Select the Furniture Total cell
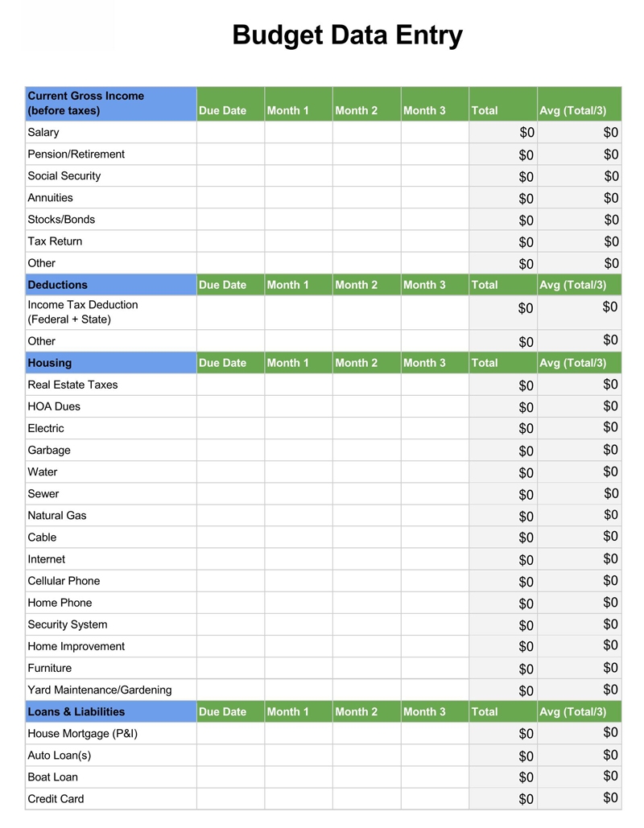 pos(503,668)
